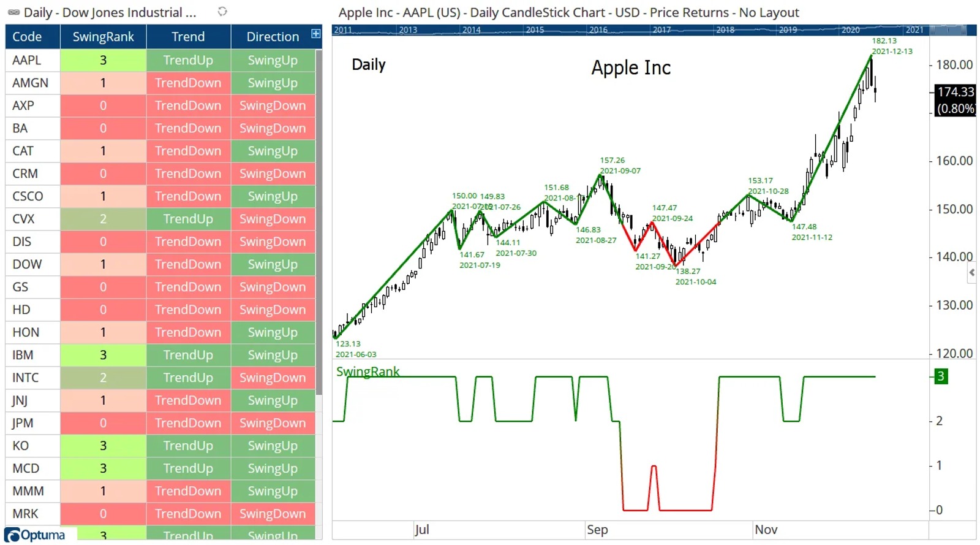
Task: Click the SwingRank indicator label
Action: [x=367, y=372]
